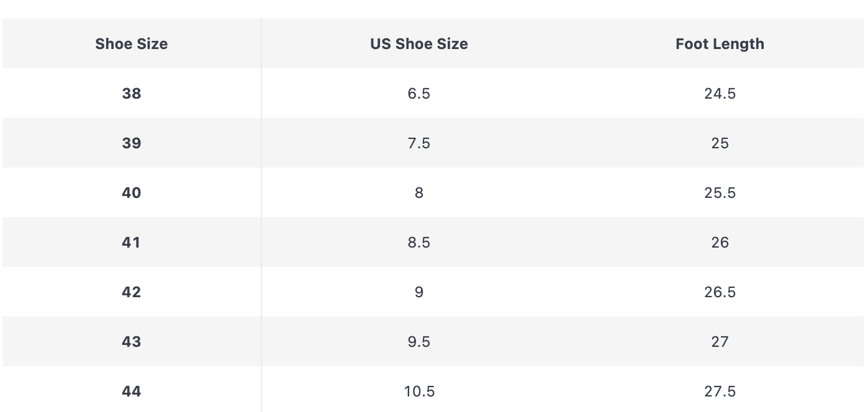Click US shoe size 6.5 value

coord(419,94)
